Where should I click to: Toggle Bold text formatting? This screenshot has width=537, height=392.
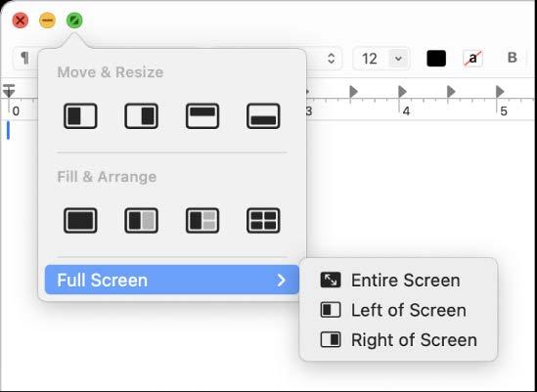[512, 58]
